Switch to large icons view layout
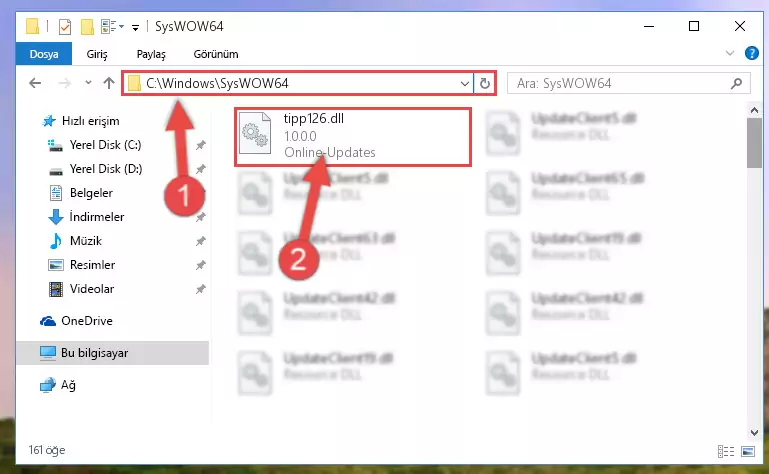 (x=748, y=451)
